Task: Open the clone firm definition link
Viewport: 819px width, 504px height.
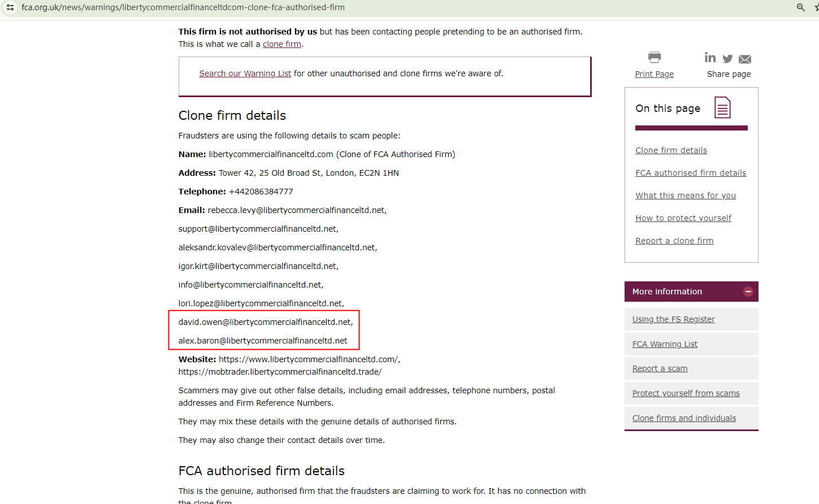Action: pyautogui.click(x=281, y=44)
